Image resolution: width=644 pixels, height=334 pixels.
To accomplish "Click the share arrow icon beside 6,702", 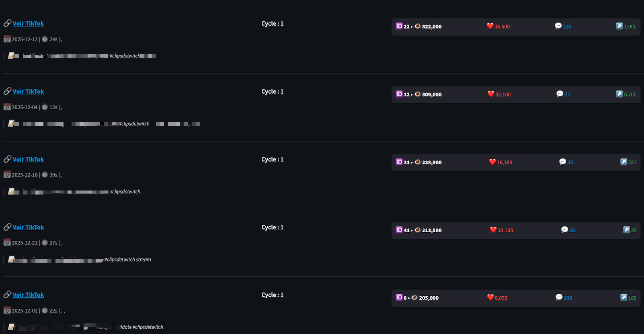I will 619,94.
